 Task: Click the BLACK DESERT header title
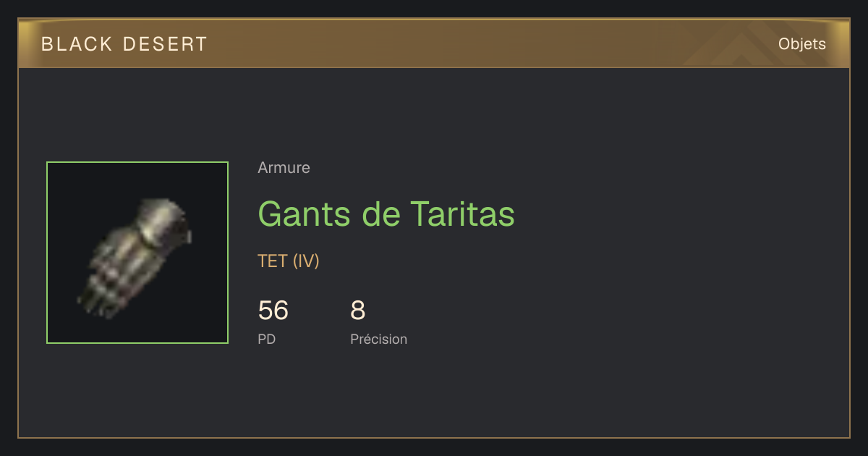(124, 44)
